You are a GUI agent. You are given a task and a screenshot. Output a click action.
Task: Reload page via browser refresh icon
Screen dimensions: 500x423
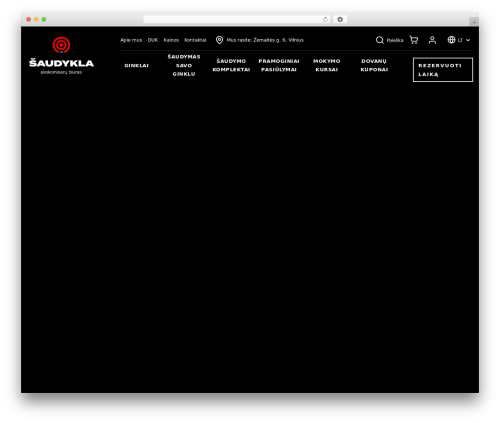tap(325, 19)
